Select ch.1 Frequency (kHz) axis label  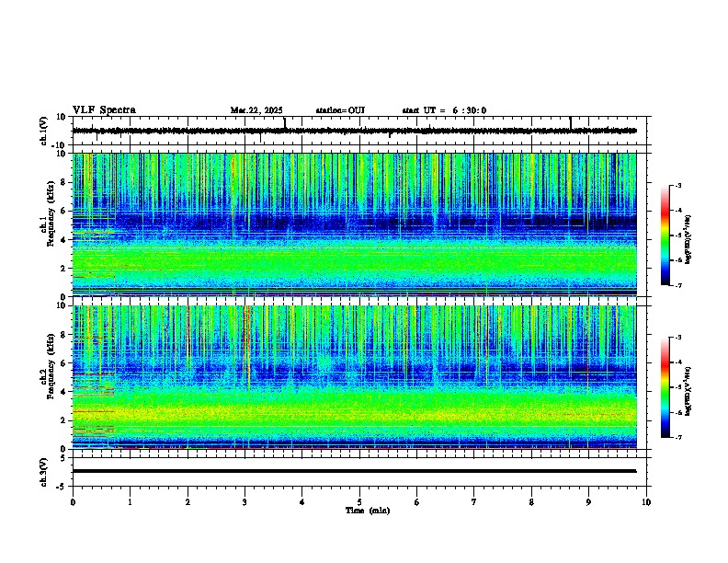47,213
